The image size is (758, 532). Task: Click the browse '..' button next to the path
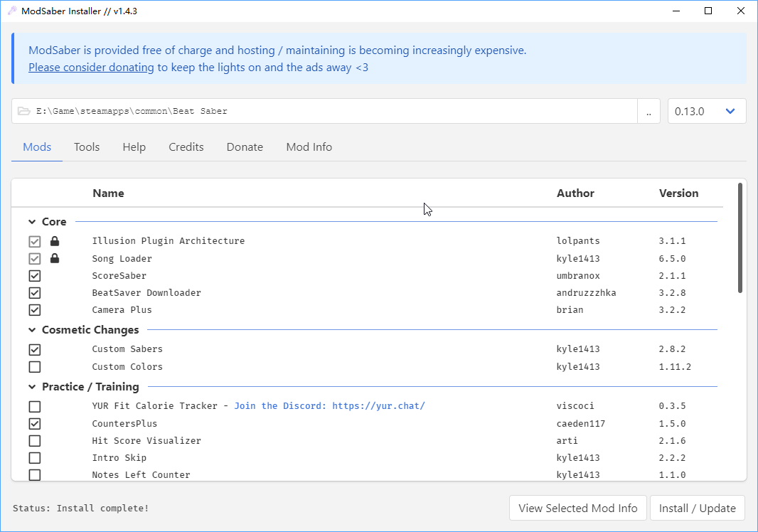[648, 112]
